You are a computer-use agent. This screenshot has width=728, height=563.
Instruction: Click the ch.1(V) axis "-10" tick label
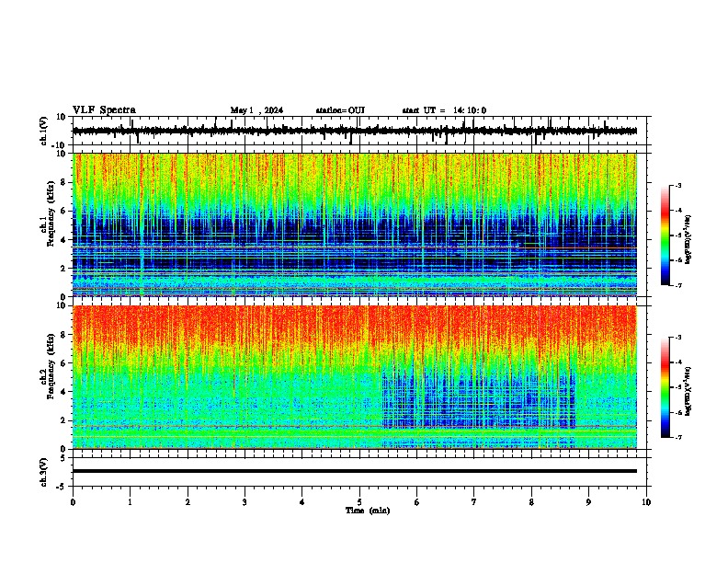click(59, 145)
